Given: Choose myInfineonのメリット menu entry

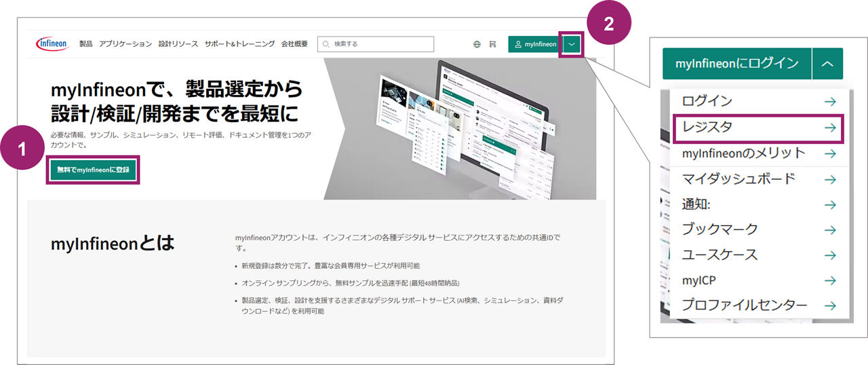Looking at the screenshot, I should click(743, 153).
